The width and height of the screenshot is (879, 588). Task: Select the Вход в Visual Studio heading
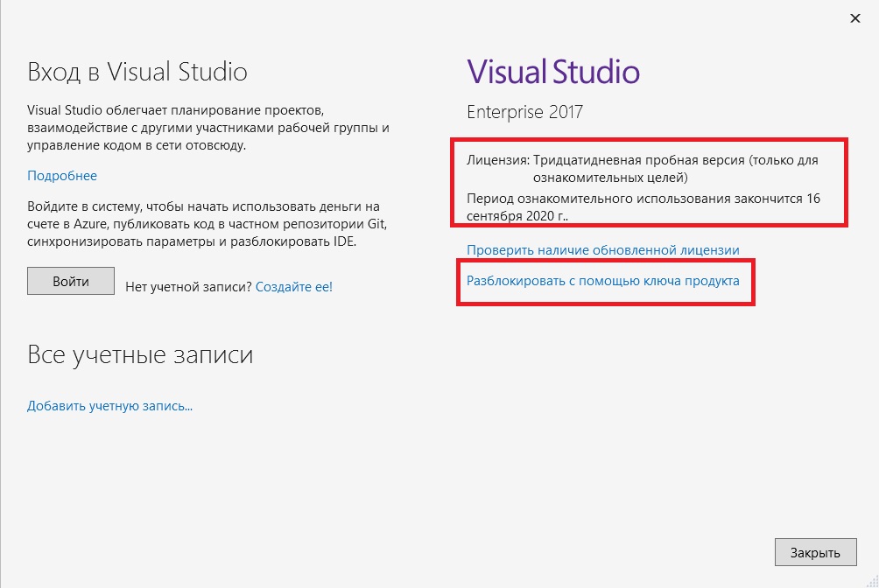click(137, 72)
